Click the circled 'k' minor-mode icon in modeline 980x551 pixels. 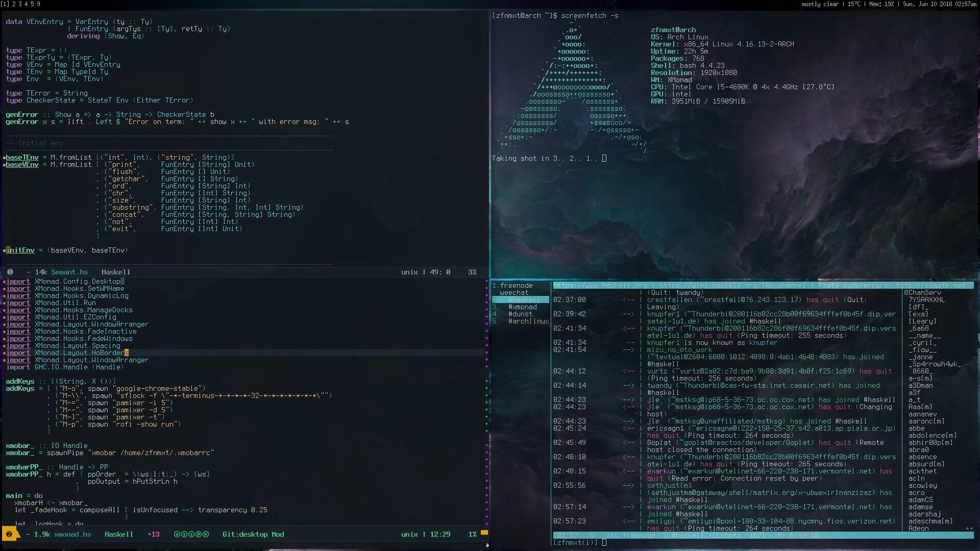click(206, 534)
